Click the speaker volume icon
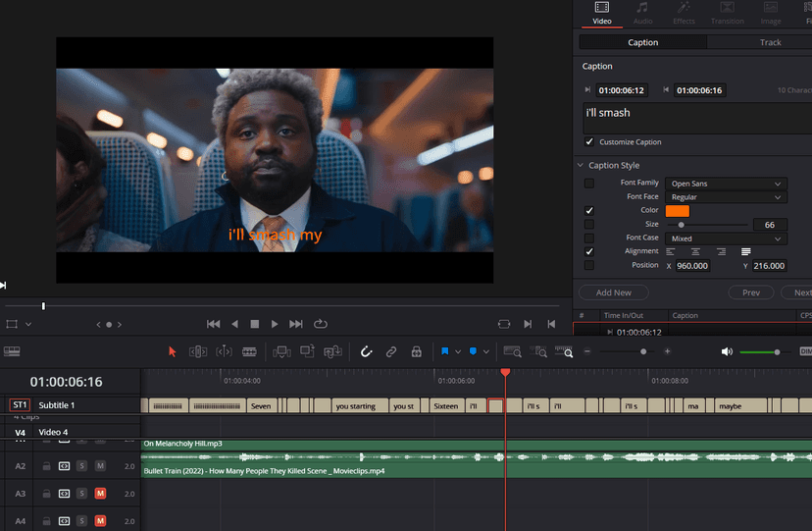This screenshot has height=531, width=812. pos(727,351)
